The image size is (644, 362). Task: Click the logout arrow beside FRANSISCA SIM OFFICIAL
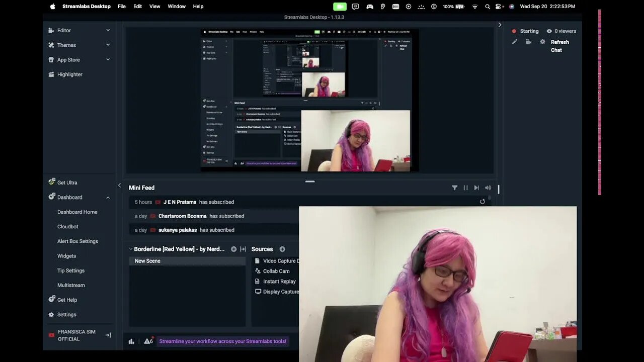click(108, 335)
